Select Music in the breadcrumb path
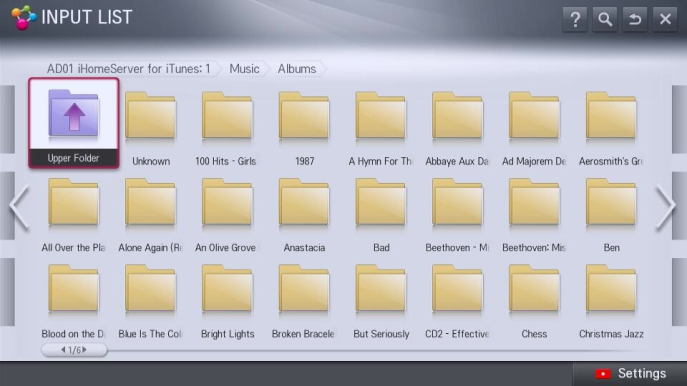 pos(244,69)
